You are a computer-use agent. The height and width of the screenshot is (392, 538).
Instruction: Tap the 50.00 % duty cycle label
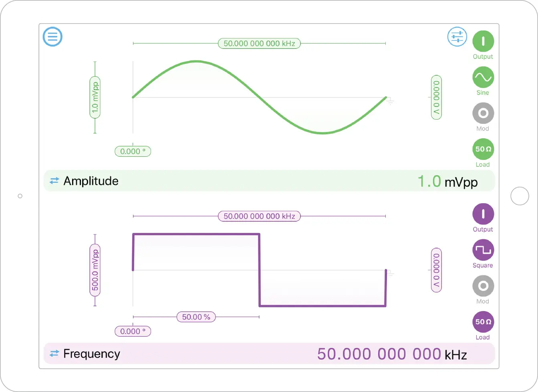tap(196, 317)
